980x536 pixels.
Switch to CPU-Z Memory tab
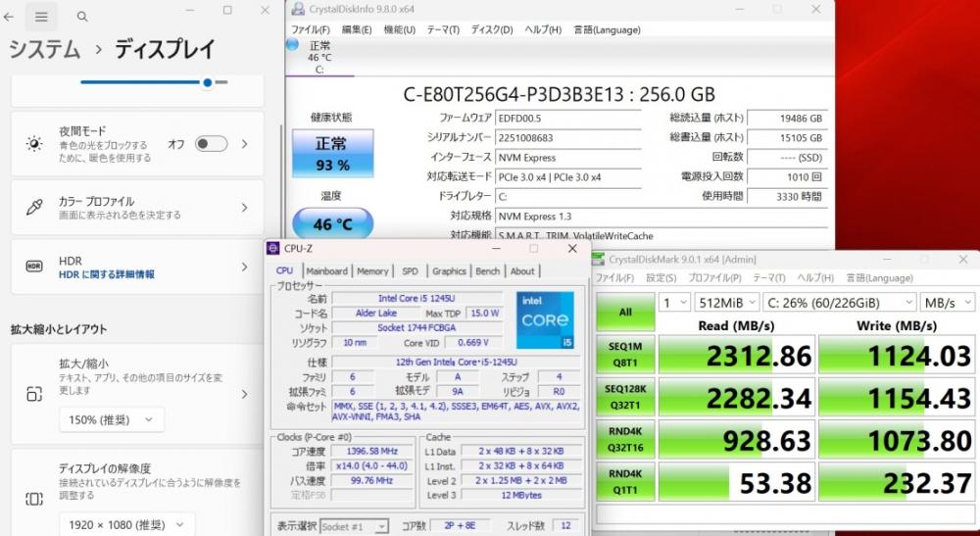point(372,271)
